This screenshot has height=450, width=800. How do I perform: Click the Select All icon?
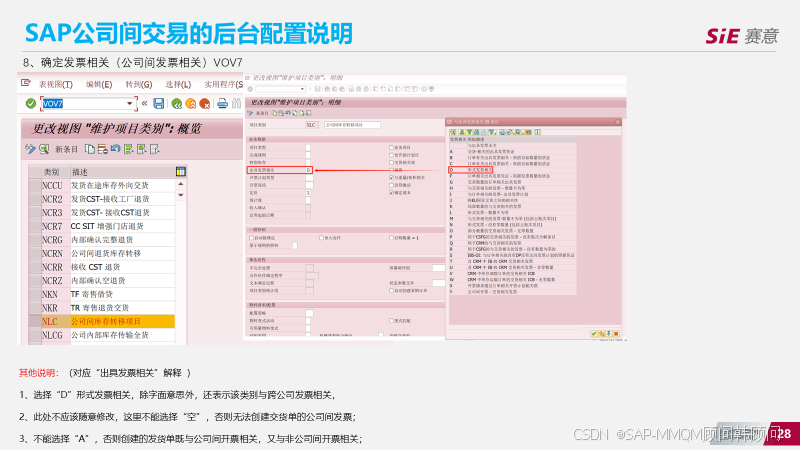point(129,149)
